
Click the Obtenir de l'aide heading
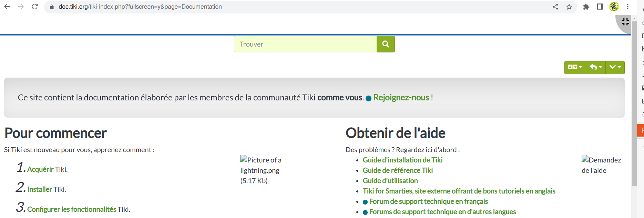coord(396,133)
